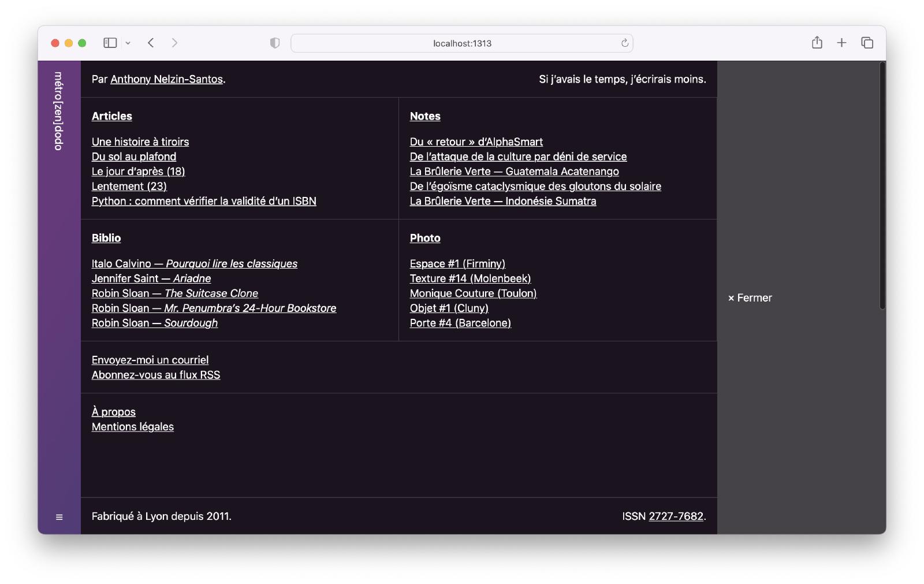The image size is (924, 584).
Task: Open the Photo section heading
Action: click(x=425, y=238)
